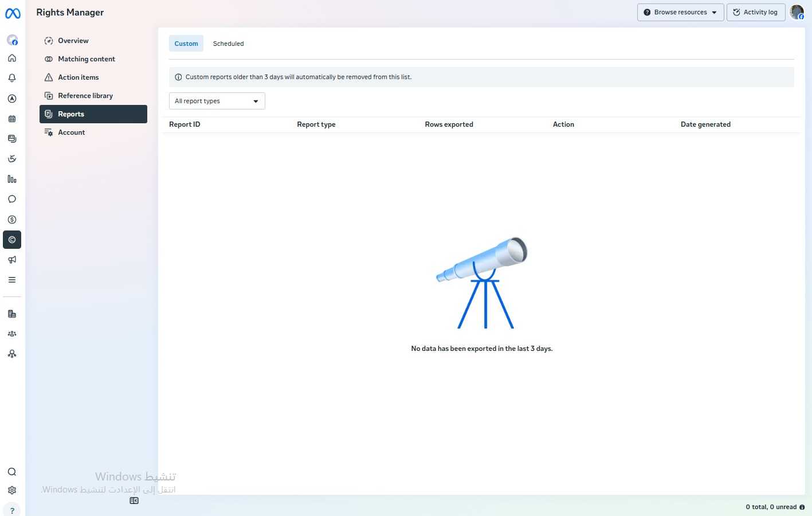This screenshot has height=516, width=812.
Task: Open the people group icon in left rail
Action: pos(12,334)
